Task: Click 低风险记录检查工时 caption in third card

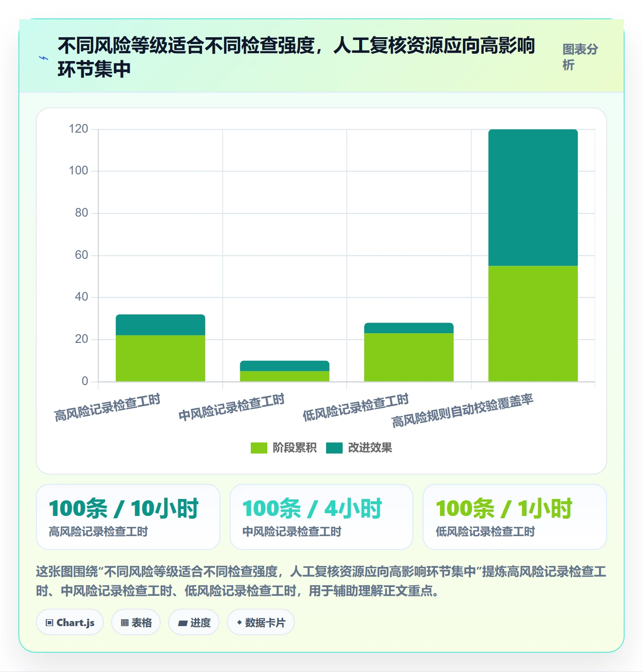Action: coord(485,532)
